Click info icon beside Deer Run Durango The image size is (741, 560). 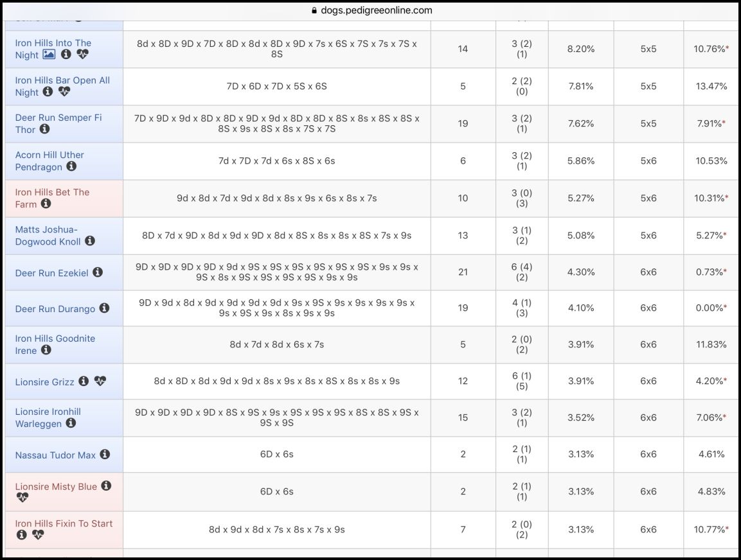pos(105,308)
